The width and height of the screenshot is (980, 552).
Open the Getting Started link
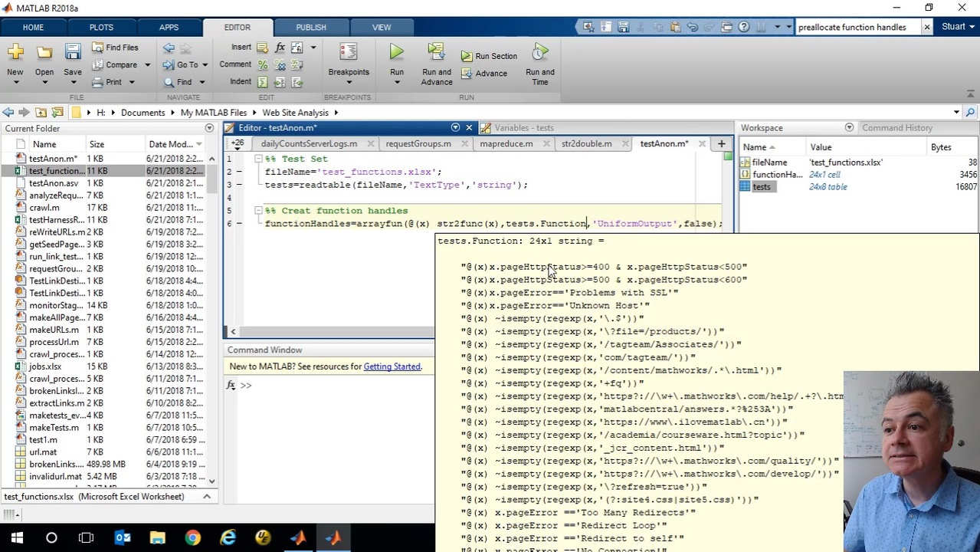coord(392,366)
